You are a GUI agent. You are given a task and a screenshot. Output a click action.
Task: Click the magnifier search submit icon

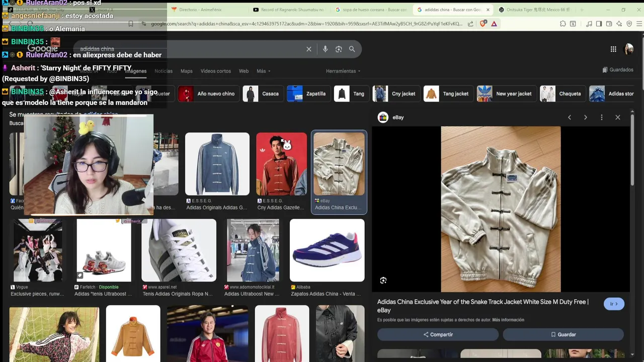tap(352, 49)
